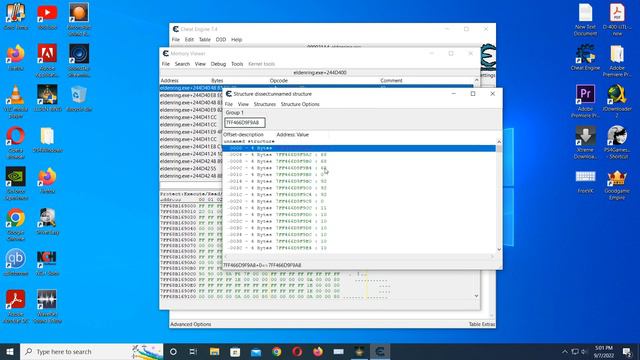Select the 0024 - 4 Bytes structure row
This screenshot has height=360, width=640.
[x=359, y=208]
